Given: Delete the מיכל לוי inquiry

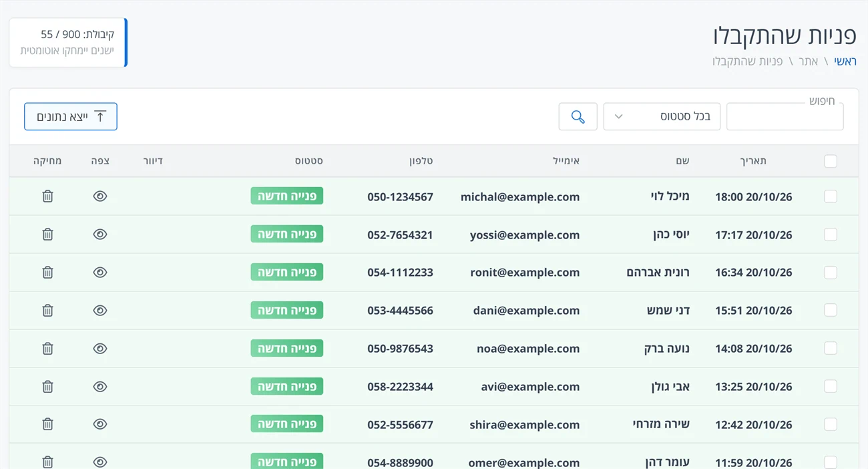Looking at the screenshot, I should pyautogui.click(x=47, y=196).
